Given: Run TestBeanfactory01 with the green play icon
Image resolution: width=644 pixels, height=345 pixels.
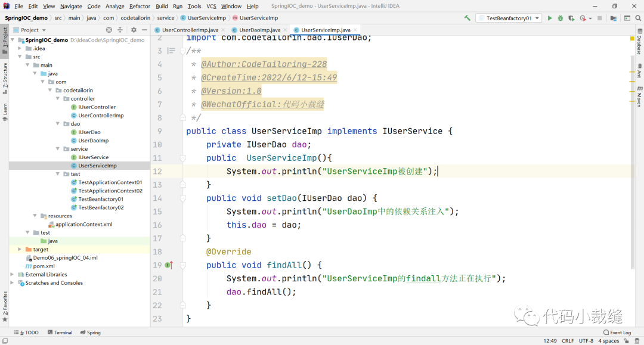Looking at the screenshot, I should (x=550, y=18).
